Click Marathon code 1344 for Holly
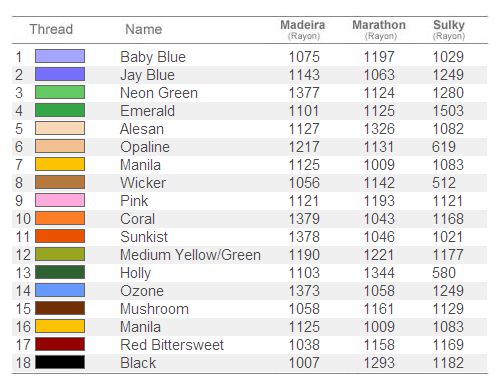The height and width of the screenshot is (384, 500). pyautogui.click(x=379, y=273)
